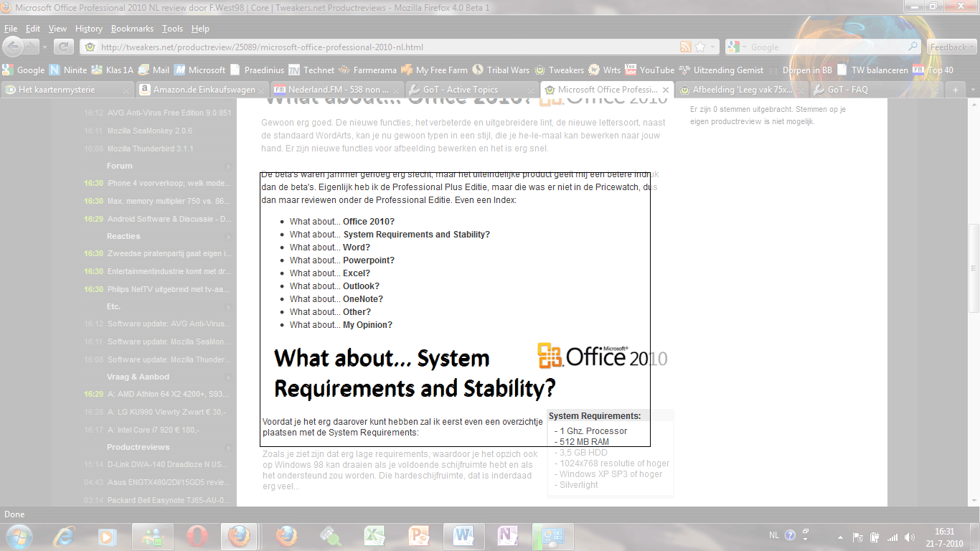Open the File menu
The height and width of the screenshot is (551, 980).
point(11,29)
